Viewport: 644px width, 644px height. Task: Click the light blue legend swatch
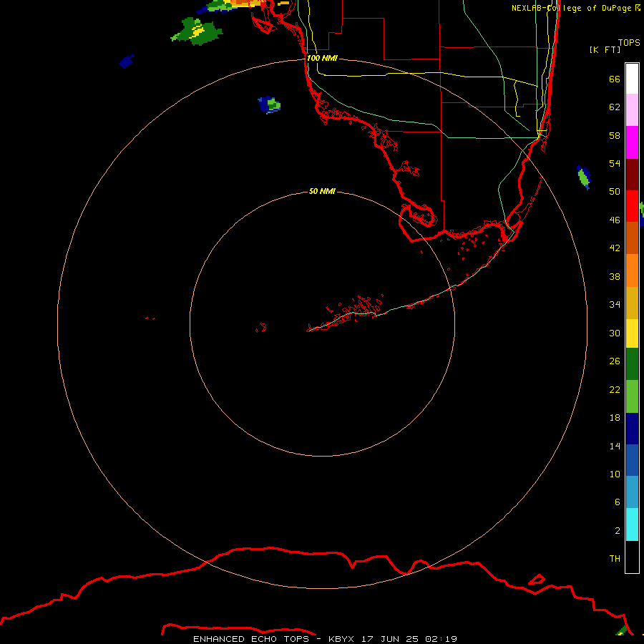tap(632, 492)
